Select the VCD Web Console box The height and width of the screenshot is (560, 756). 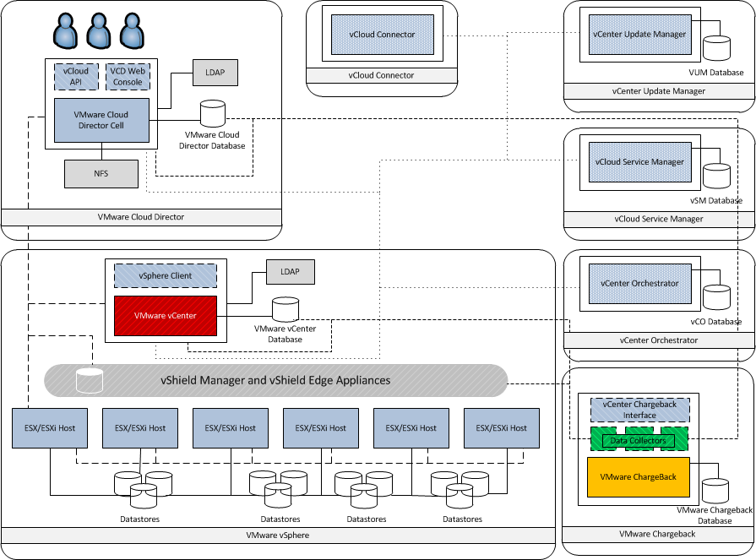tap(128, 77)
